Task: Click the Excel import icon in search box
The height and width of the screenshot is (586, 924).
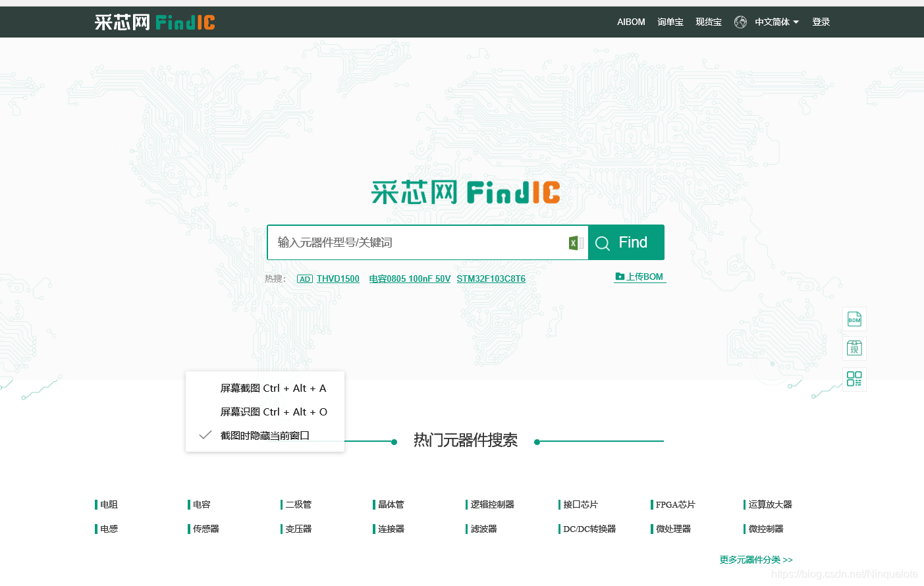Action: (576, 243)
